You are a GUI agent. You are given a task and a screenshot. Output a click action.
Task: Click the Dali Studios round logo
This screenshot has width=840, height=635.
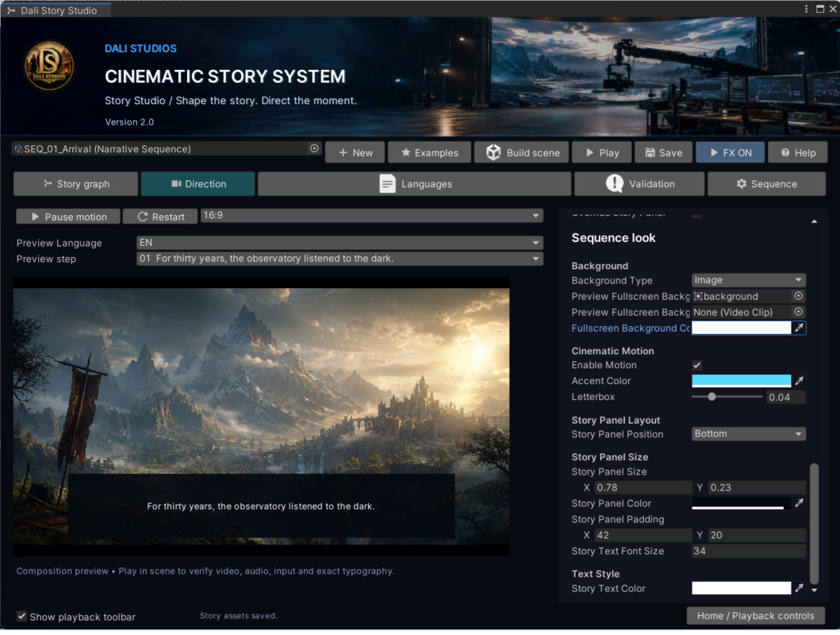tap(49, 65)
